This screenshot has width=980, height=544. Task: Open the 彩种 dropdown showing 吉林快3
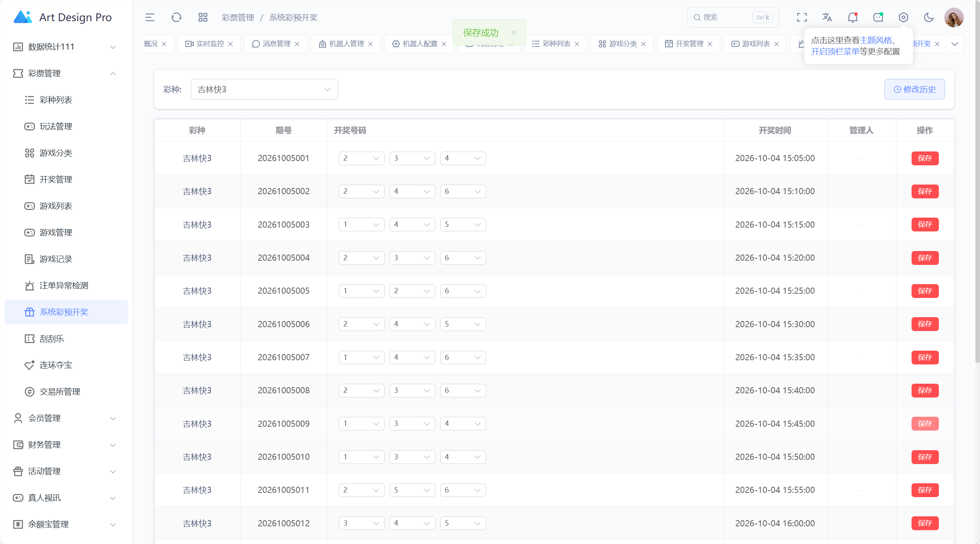(x=264, y=89)
